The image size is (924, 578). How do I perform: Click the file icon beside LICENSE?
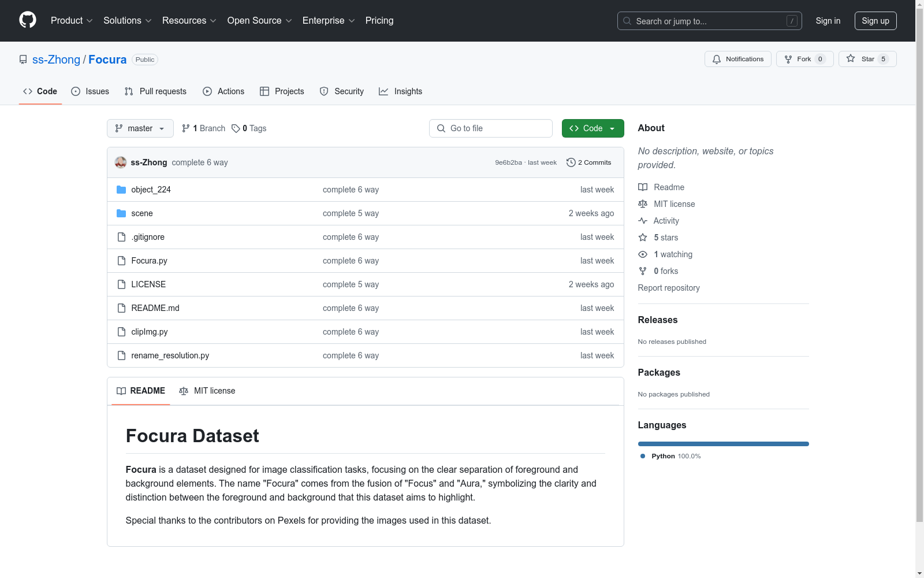121,284
